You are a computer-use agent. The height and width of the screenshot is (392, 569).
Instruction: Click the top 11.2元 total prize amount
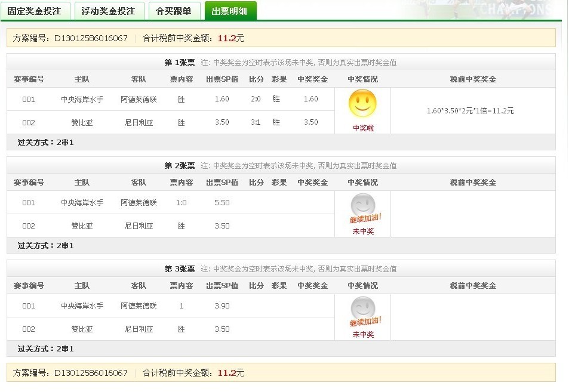tap(230, 38)
